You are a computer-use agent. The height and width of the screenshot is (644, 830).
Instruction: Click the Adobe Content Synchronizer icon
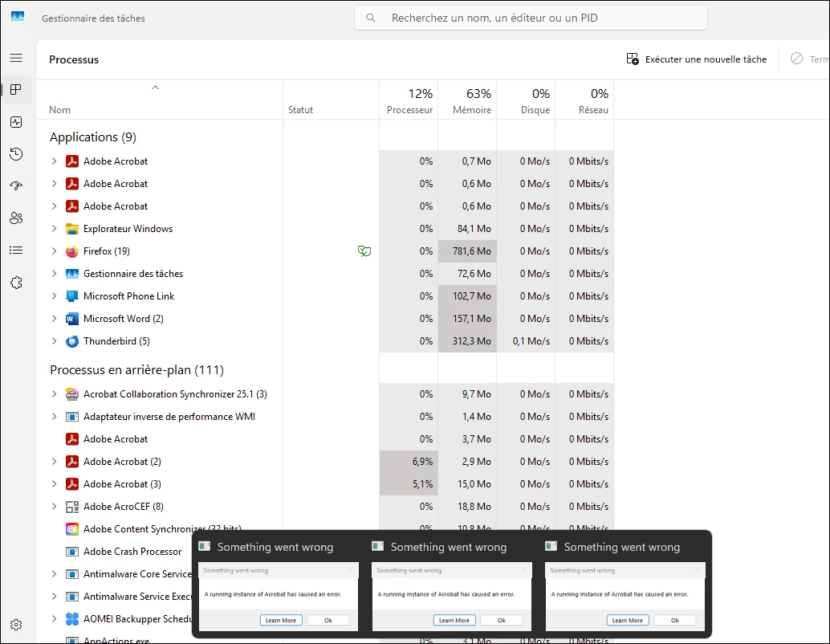coord(72,529)
